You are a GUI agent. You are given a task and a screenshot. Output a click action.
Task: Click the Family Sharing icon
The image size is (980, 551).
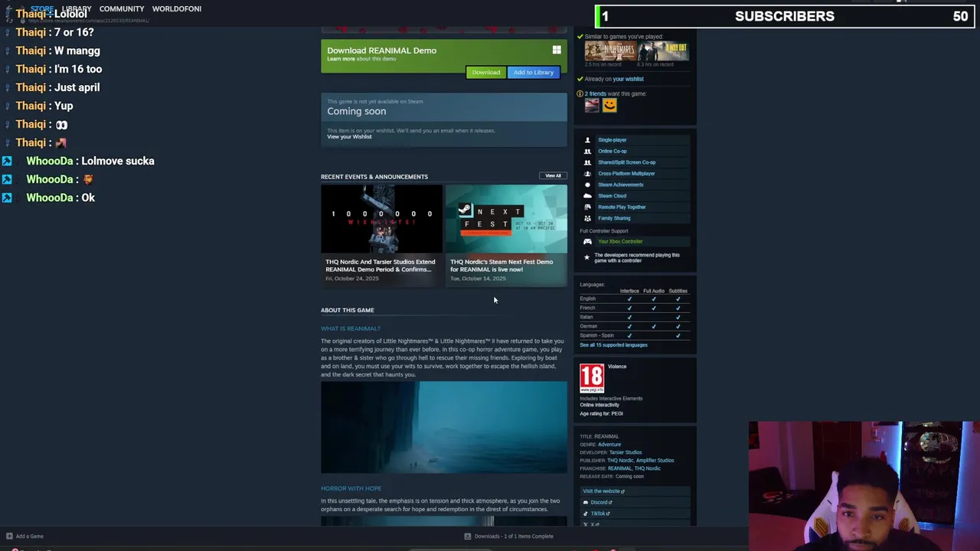(587, 218)
